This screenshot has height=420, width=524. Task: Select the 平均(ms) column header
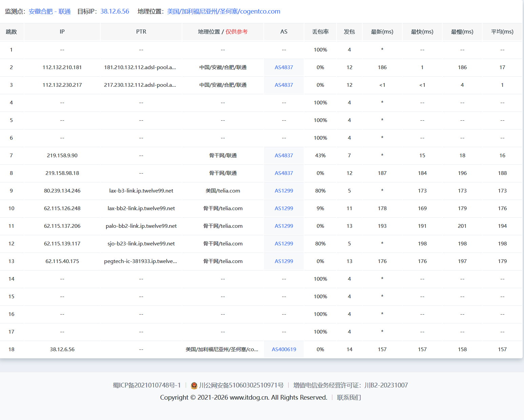coord(502,32)
